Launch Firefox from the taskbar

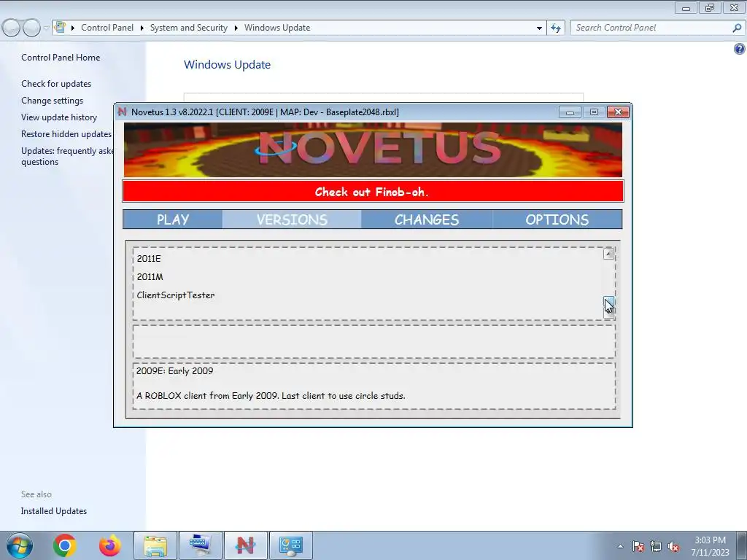110,545
